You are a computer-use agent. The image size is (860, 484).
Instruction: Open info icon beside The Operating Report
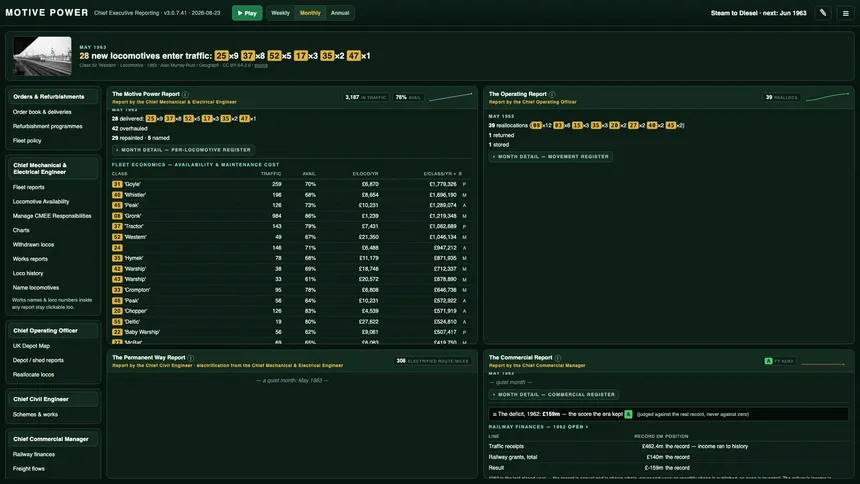click(x=552, y=94)
